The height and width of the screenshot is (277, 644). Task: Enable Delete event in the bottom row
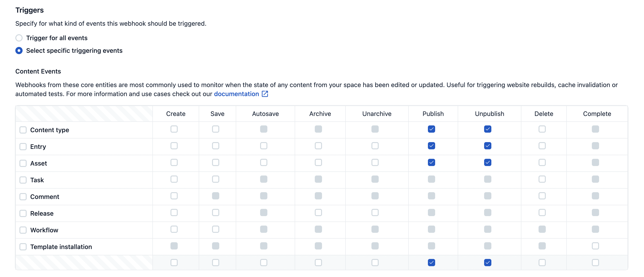click(x=542, y=263)
